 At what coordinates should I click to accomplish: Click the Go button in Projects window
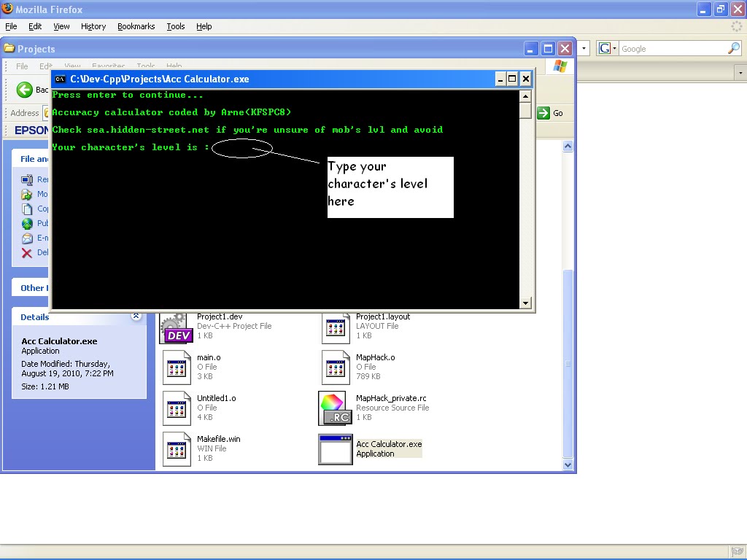[x=550, y=113]
